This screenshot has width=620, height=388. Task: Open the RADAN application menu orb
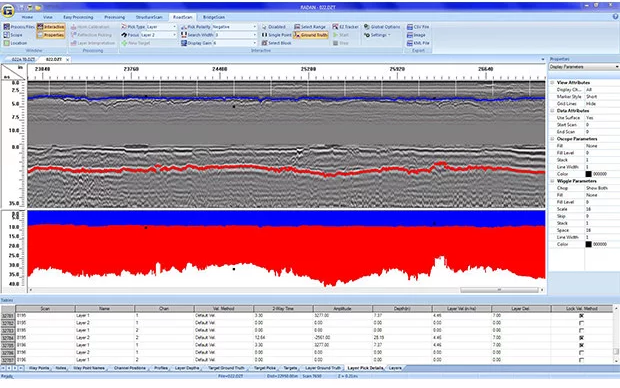tap(8, 11)
